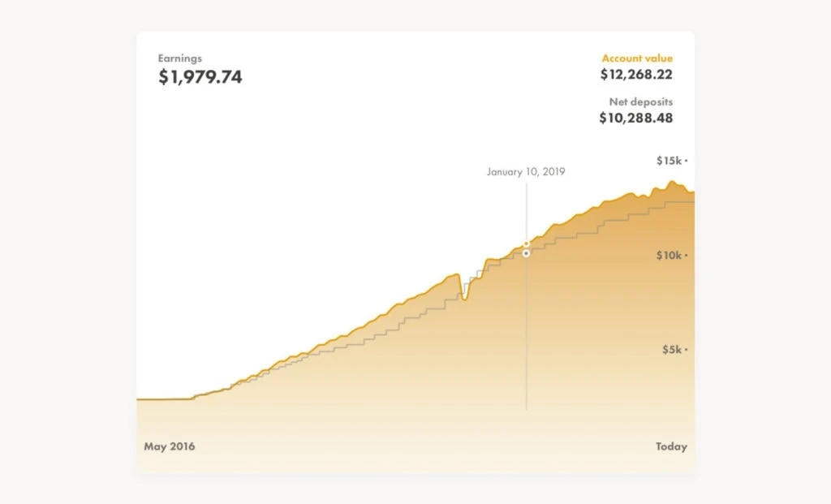This screenshot has width=831, height=504.
Task: Click the Earnings label
Action: coord(180,58)
